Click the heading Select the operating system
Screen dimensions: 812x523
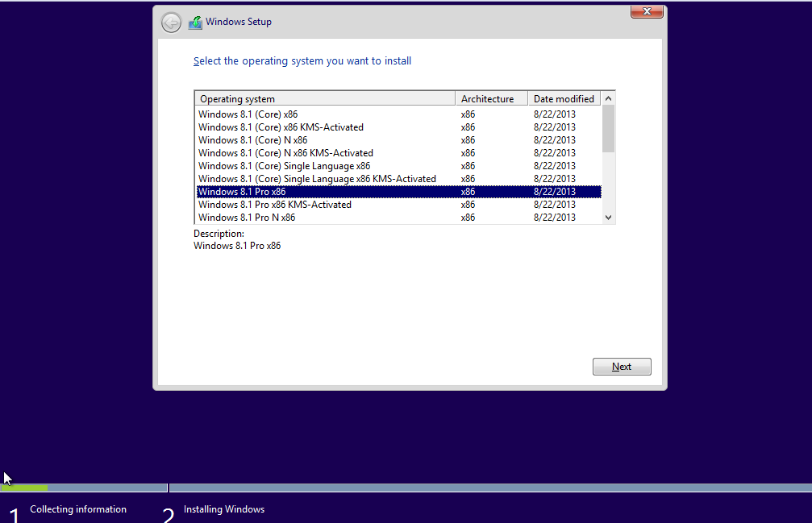pyautogui.click(x=302, y=61)
